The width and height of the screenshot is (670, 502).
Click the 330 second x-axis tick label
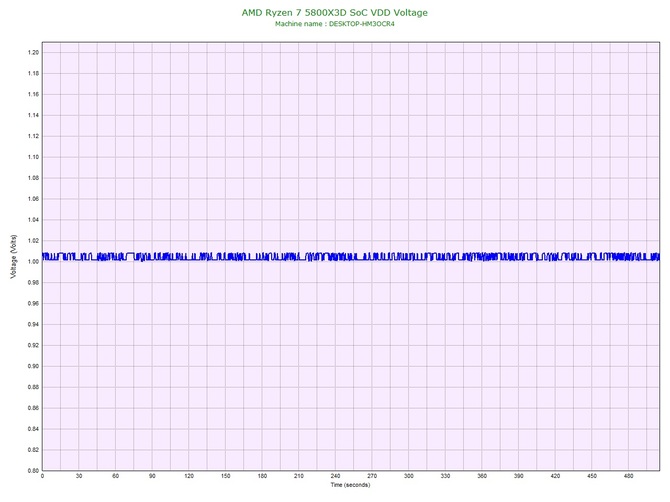[x=445, y=476]
